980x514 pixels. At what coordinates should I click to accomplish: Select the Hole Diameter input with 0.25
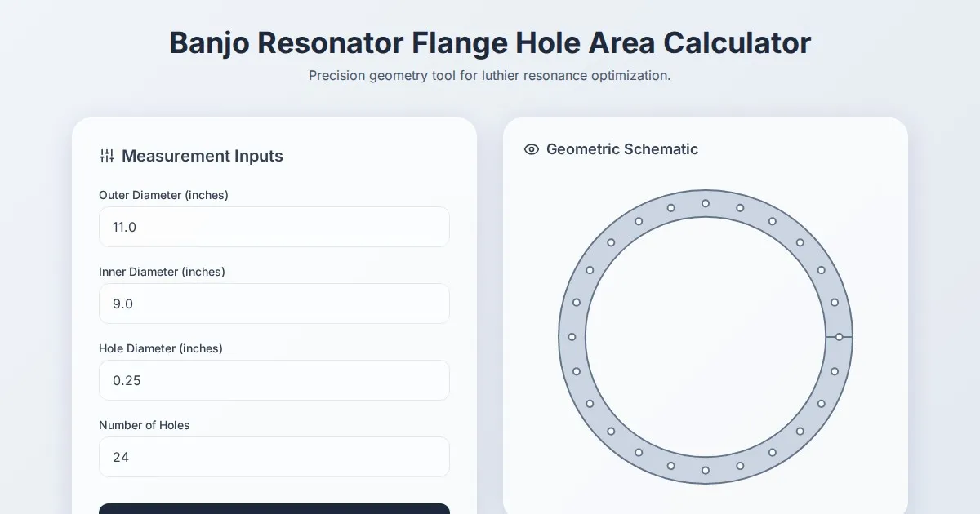coord(274,380)
